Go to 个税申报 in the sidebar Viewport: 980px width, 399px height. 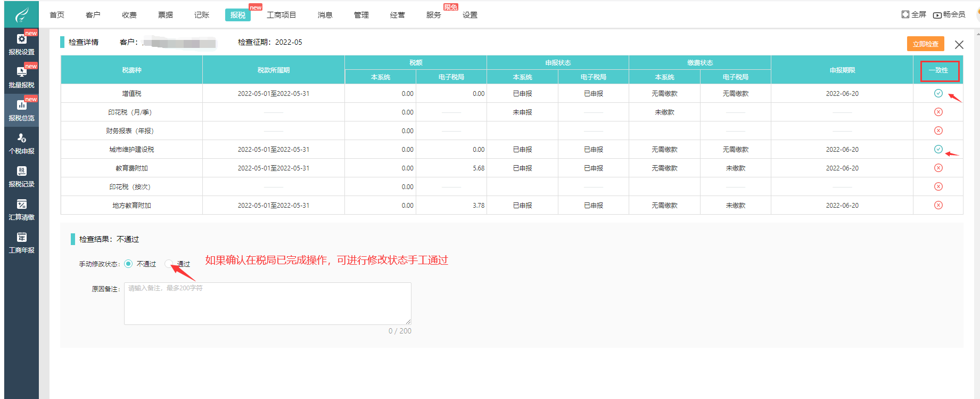(21, 143)
